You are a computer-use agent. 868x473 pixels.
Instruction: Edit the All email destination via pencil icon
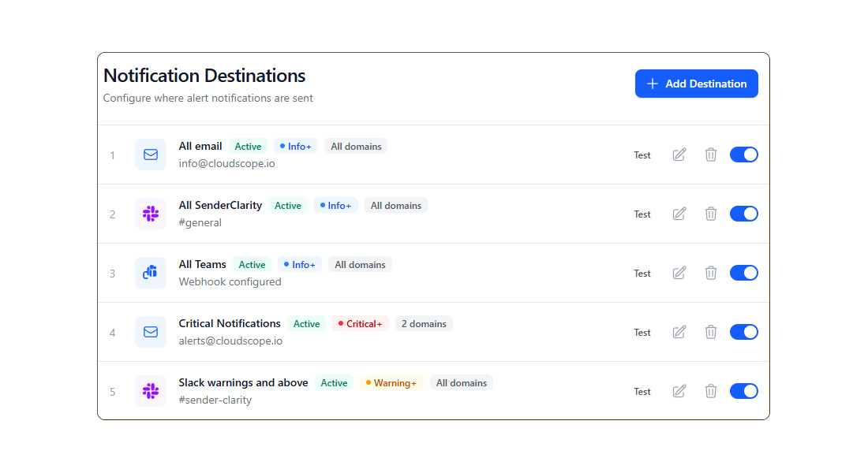tap(679, 155)
